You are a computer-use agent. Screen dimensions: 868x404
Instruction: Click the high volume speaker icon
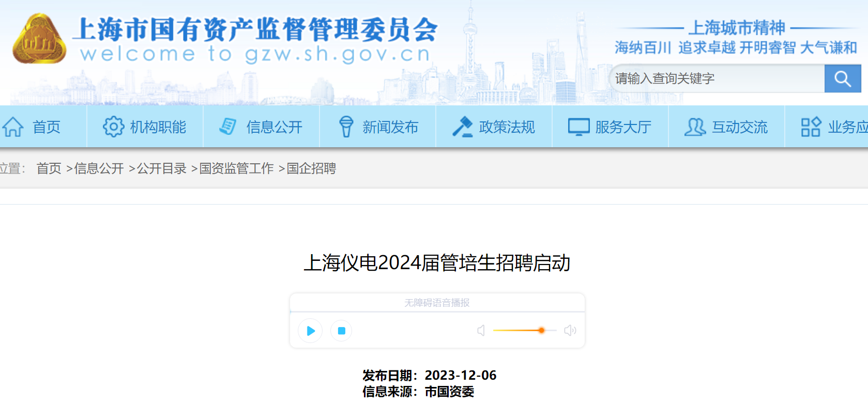click(x=570, y=331)
